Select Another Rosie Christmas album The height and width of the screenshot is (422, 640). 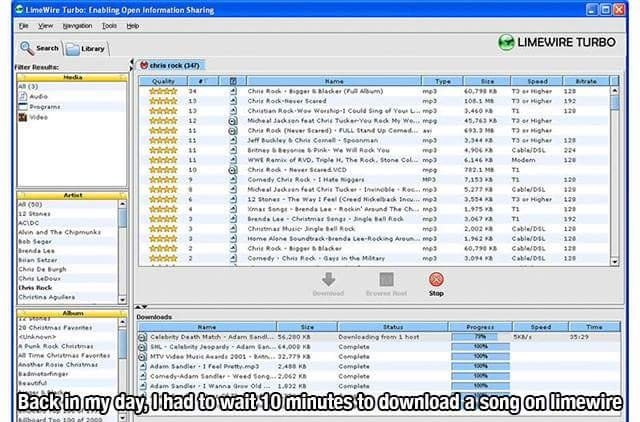click(58, 364)
